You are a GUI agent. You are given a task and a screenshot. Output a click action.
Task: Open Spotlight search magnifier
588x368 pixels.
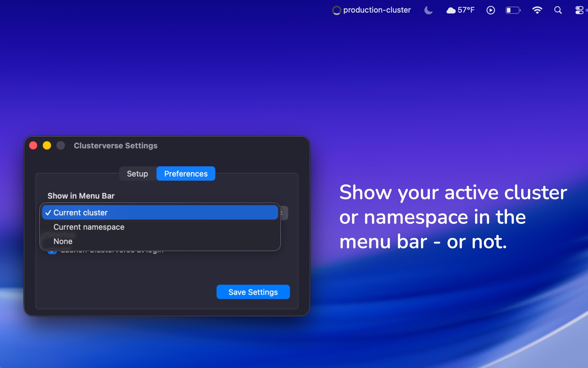click(558, 10)
